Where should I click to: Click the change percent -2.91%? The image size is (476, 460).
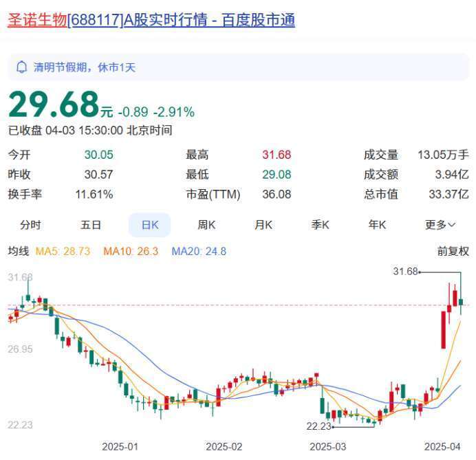click(174, 112)
